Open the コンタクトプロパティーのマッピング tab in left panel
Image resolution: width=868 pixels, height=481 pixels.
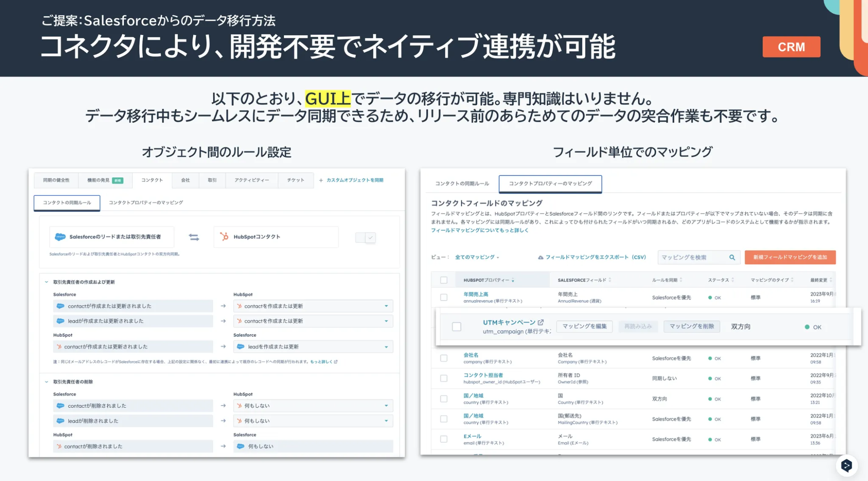145,203
